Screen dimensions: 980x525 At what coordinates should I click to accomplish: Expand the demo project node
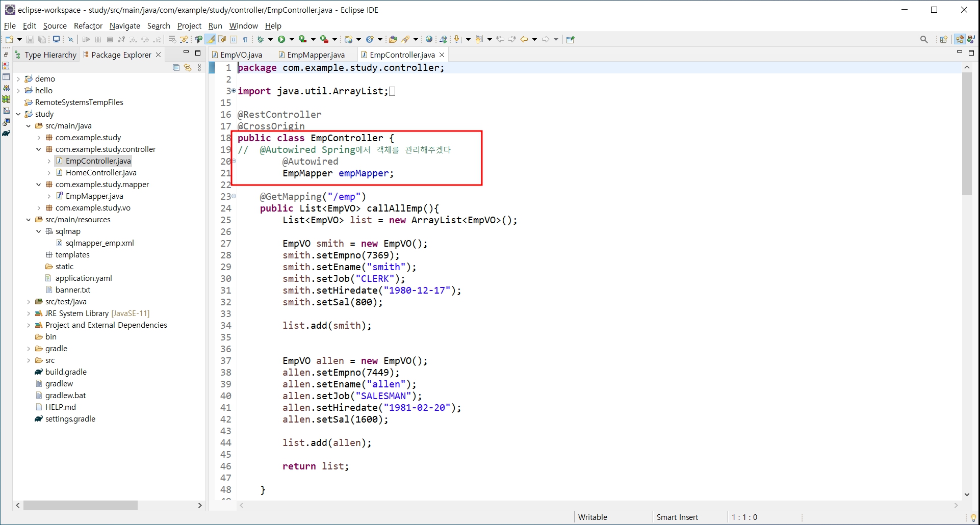(19, 78)
